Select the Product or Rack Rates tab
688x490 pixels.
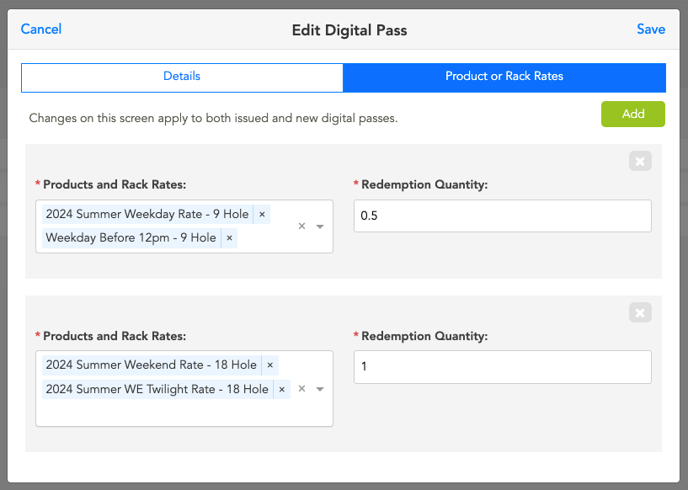504,77
